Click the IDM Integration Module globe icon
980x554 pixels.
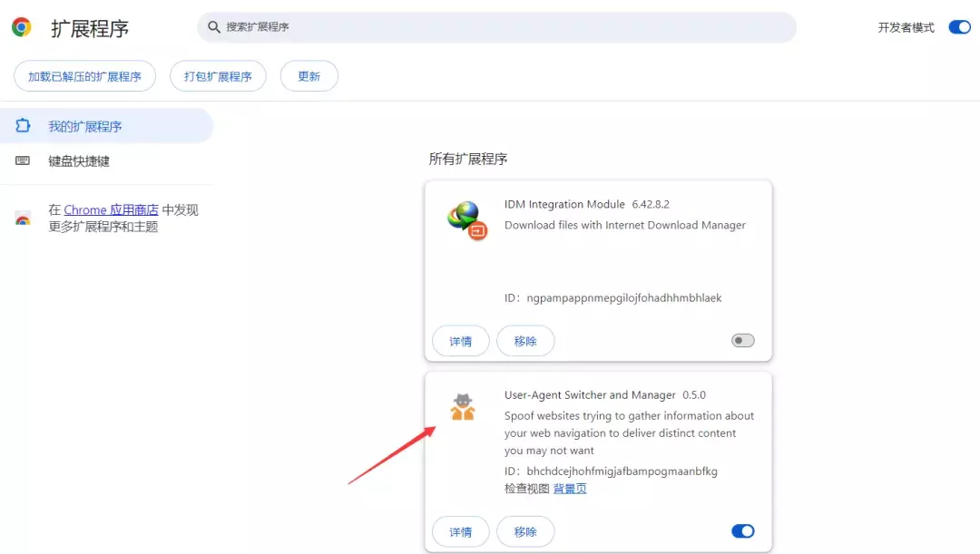467,220
